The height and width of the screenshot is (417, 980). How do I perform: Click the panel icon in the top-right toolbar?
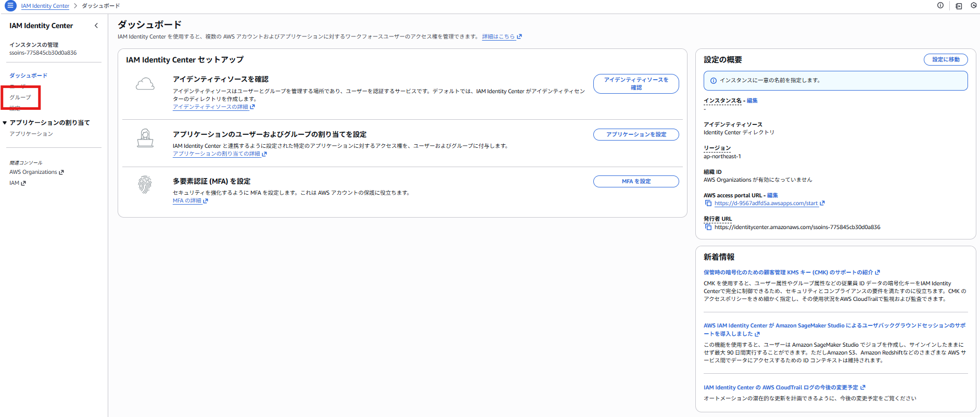959,6
